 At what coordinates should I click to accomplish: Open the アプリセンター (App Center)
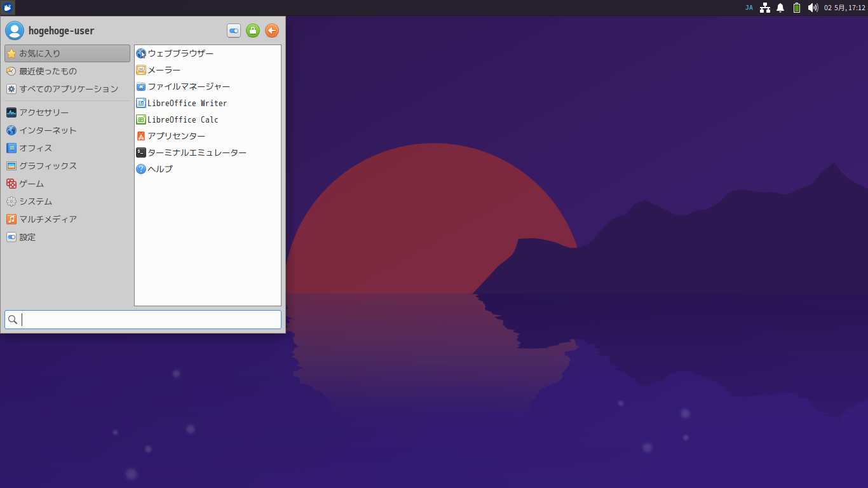175,135
